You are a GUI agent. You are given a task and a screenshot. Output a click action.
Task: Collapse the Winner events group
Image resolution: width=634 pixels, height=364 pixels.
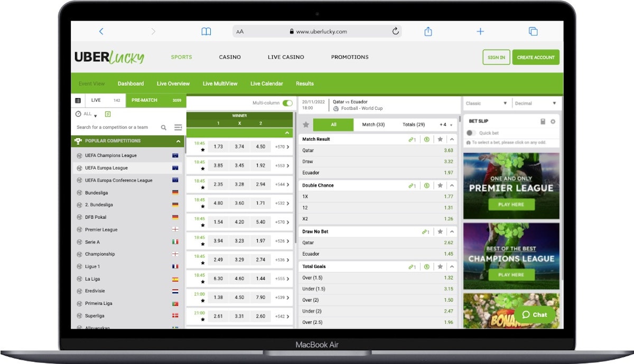click(x=287, y=133)
